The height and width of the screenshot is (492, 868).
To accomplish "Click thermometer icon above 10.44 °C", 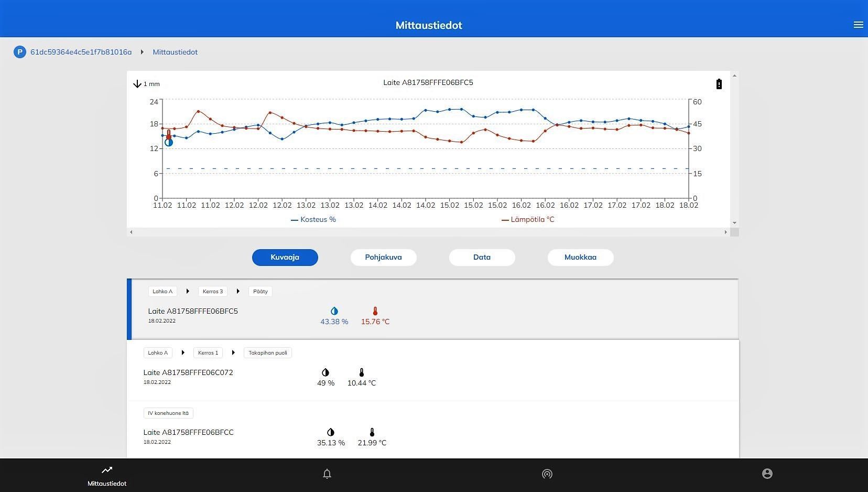I will point(362,372).
